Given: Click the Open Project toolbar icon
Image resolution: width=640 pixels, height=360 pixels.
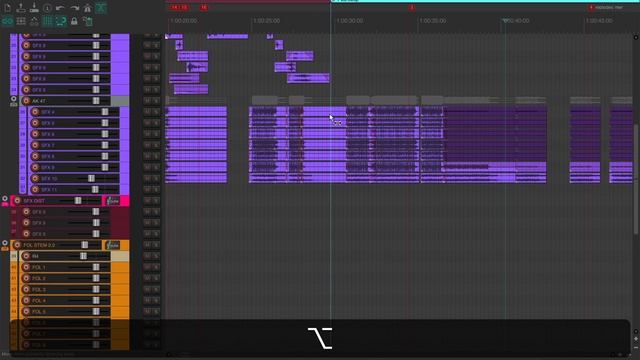Looking at the screenshot, I should (21, 8).
